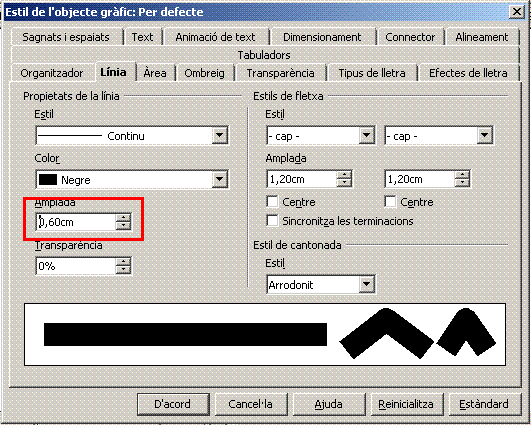This screenshot has height=425, width=531.
Task: Click the second arrow width 1,20cm field
Action: pos(420,179)
